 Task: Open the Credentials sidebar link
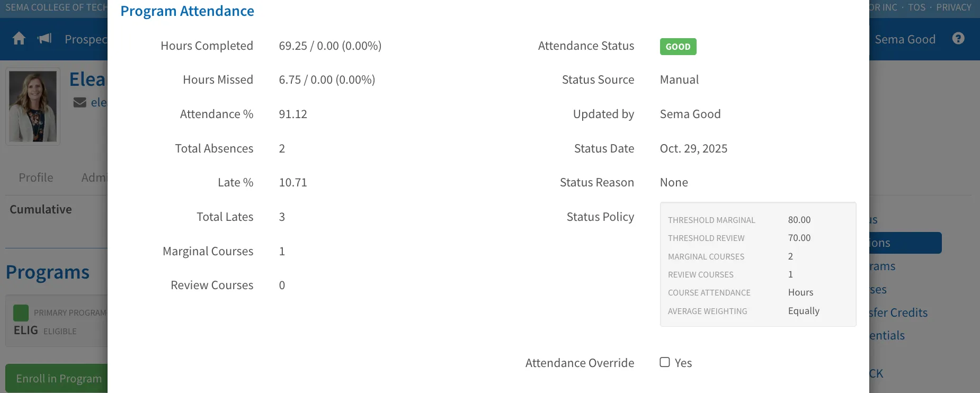point(887,335)
